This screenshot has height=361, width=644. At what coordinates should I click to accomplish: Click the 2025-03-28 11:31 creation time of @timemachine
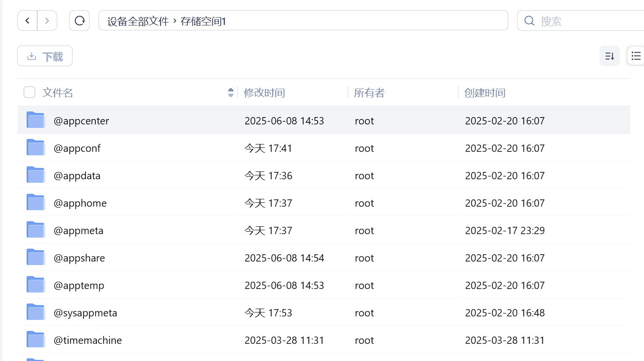point(505,340)
